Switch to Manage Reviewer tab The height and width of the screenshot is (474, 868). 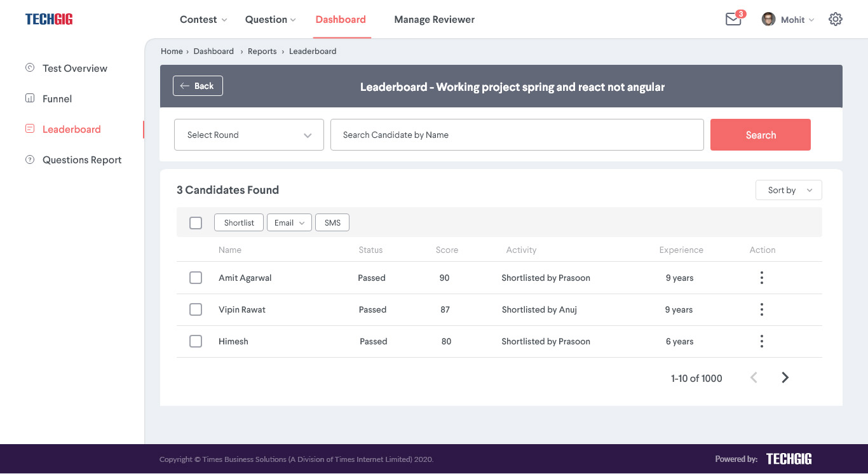tap(435, 20)
